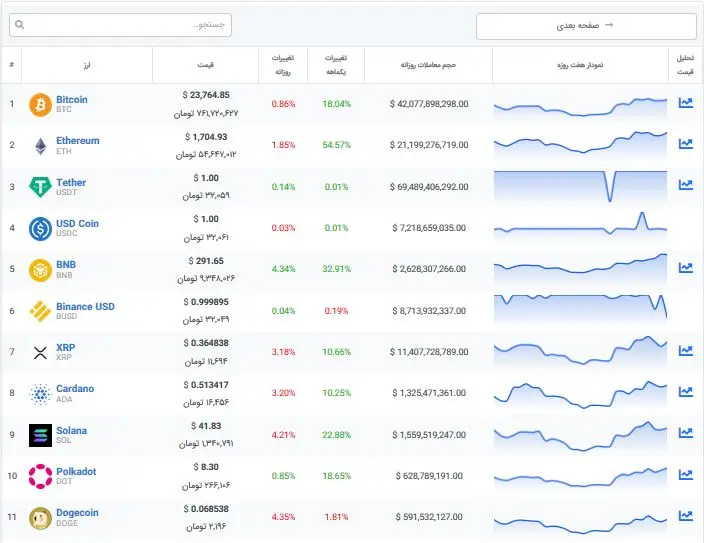
Task: Click Binance USD seven-day sparkline chart
Action: (580, 308)
